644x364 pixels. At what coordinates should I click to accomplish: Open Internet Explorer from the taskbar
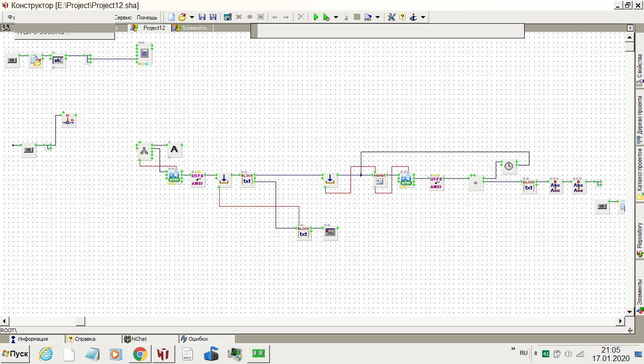click(46, 354)
